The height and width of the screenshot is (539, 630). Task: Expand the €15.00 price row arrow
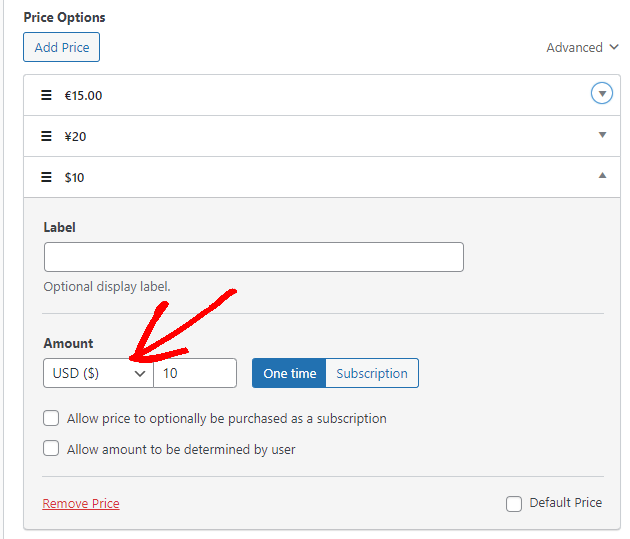(601, 94)
